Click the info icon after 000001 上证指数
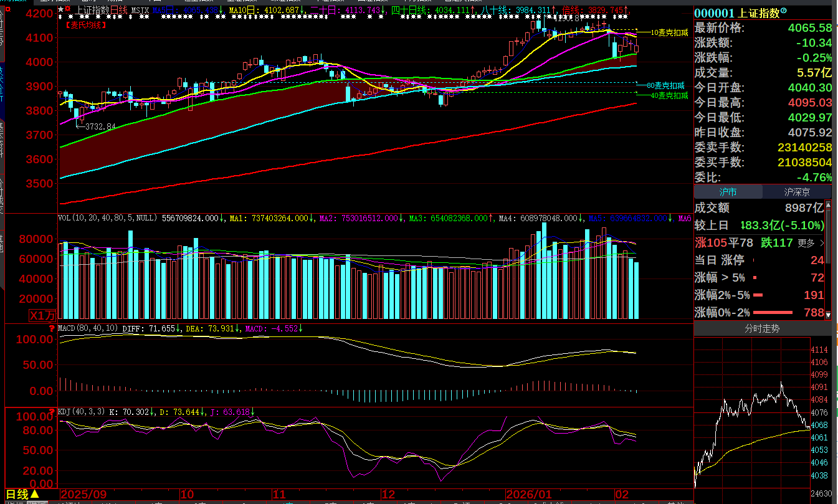Viewport: 838px width, 504px height. coord(784,11)
